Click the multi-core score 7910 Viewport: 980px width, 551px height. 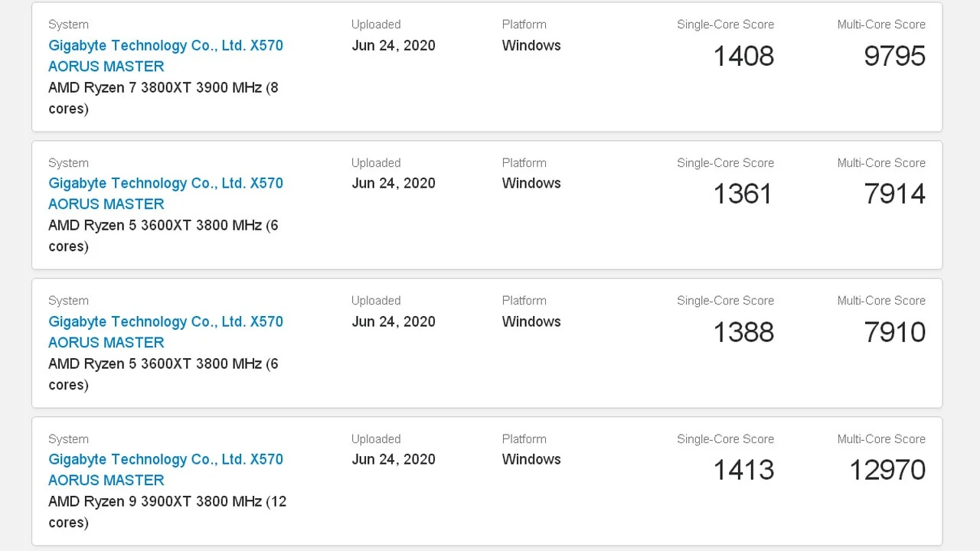coord(894,332)
